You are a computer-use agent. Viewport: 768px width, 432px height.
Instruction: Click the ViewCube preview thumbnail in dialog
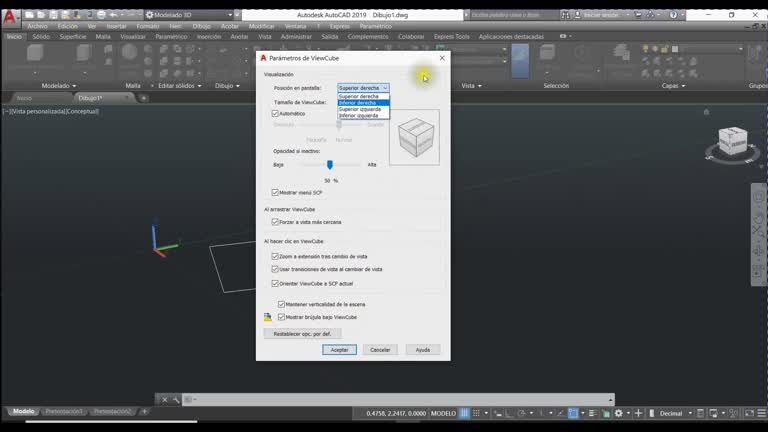(x=414, y=137)
